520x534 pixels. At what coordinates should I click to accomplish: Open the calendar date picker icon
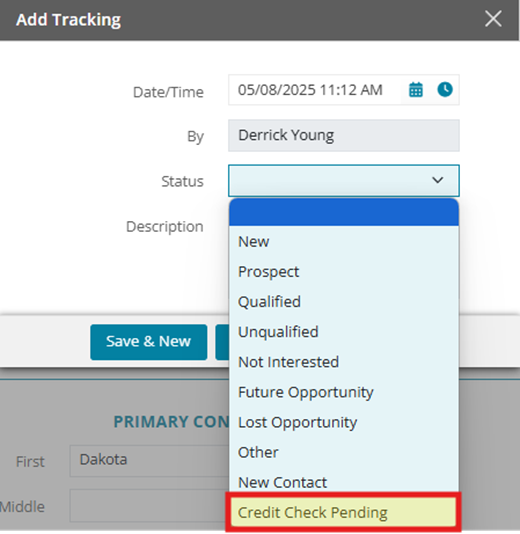(415, 90)
